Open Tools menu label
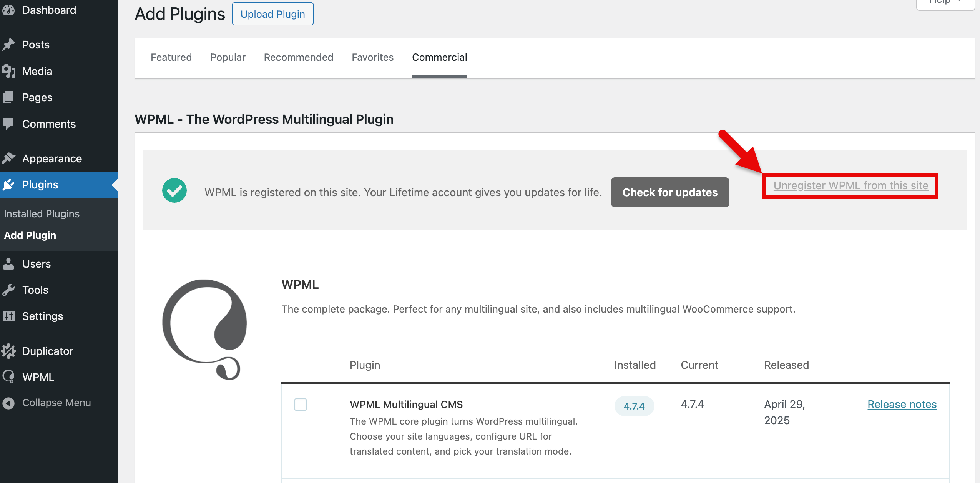 point(35,290)
